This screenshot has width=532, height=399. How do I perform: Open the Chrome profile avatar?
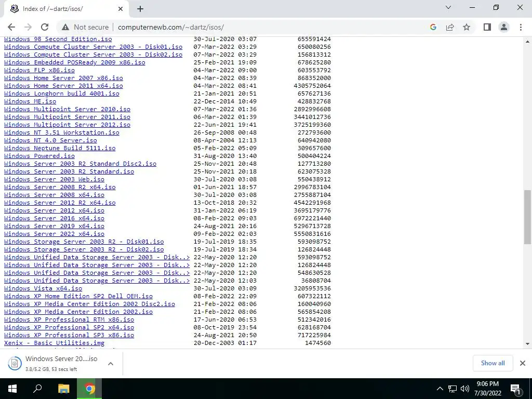[504, 27]
